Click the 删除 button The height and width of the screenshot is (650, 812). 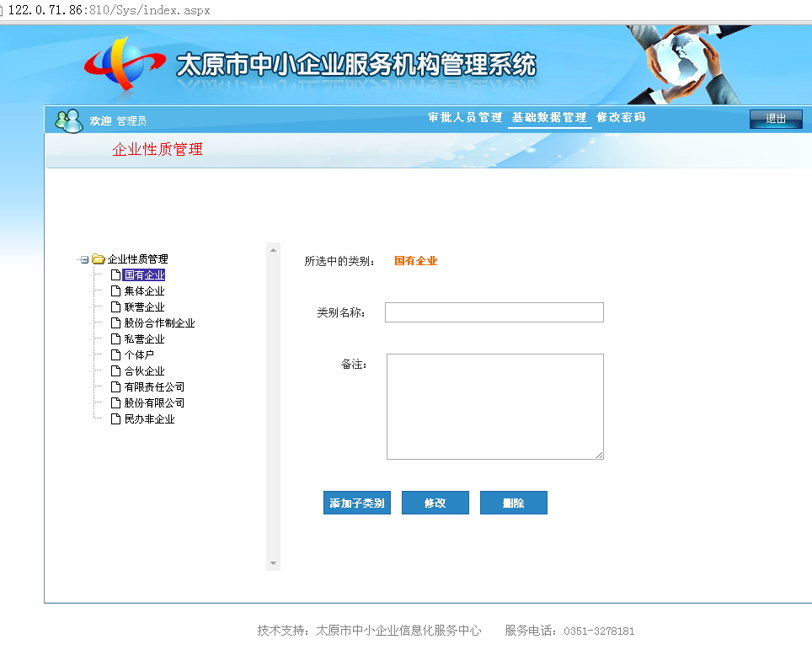tap(513, 503)
